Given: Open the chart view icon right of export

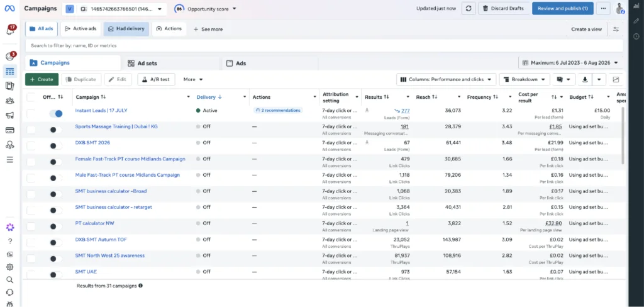Looking at the screenshot, I should point(616,79).
